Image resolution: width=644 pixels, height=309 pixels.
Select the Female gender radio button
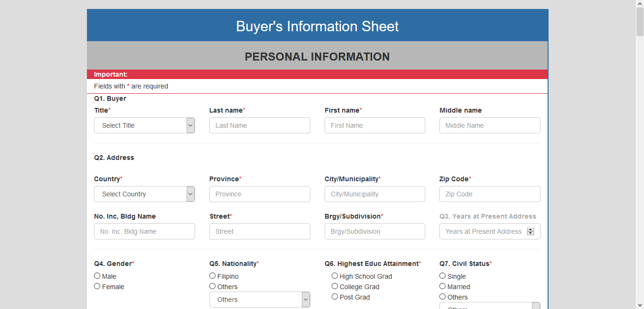tap(97, 286)
